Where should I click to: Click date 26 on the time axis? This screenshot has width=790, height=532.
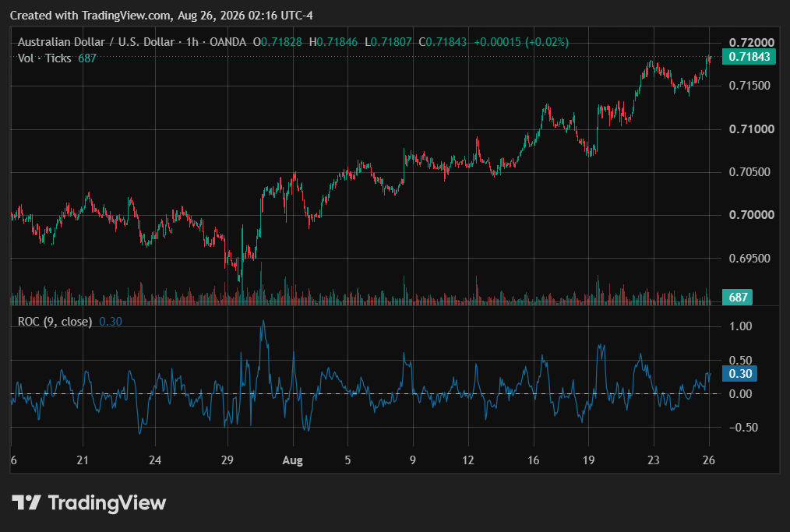tap(709, 460)
